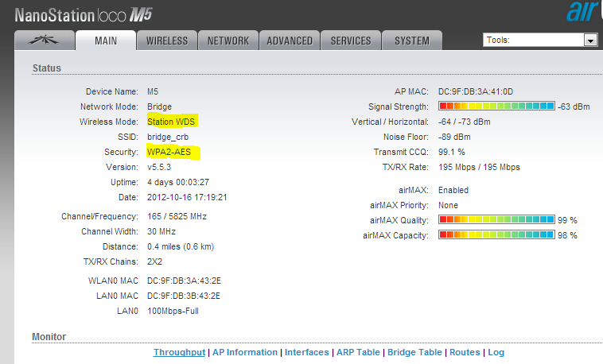Select the Vertical / Horizontal -64 / -73 dBm value
The height and width of the screenshot is (364, 603).
point(464,122)
